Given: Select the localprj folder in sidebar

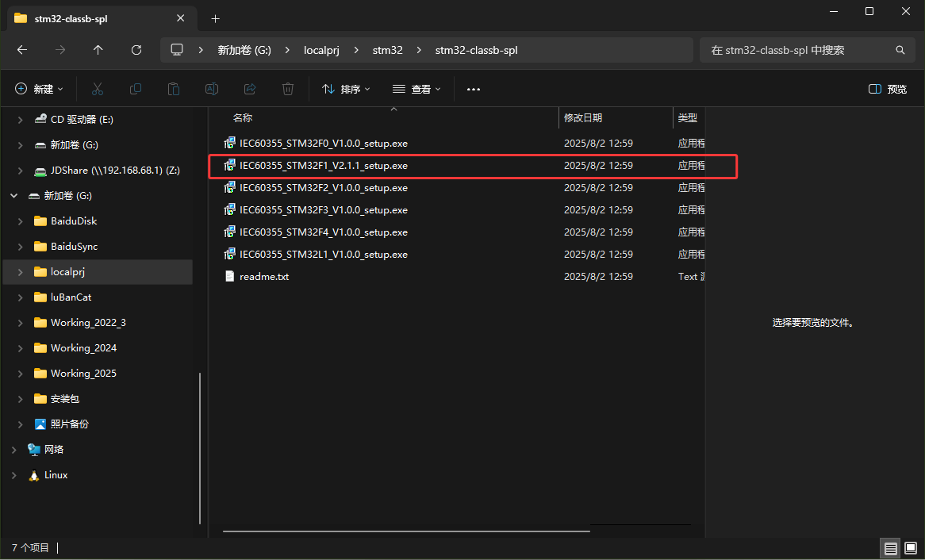Looking at the screenshot, I should point(98,272).
